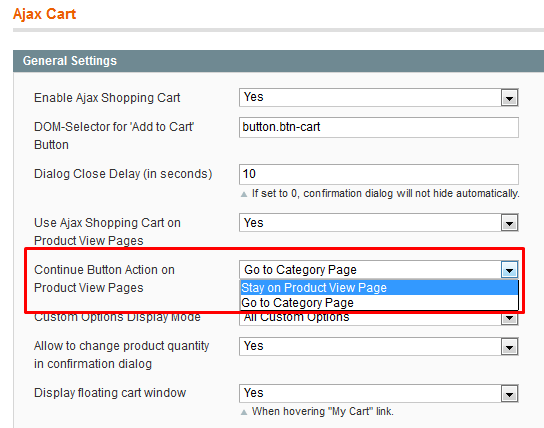The height and width of the screenshot is (428, 544).
Task: Collapse the General Settings section header
Action: pyautogui.click(x=279, y=61)
